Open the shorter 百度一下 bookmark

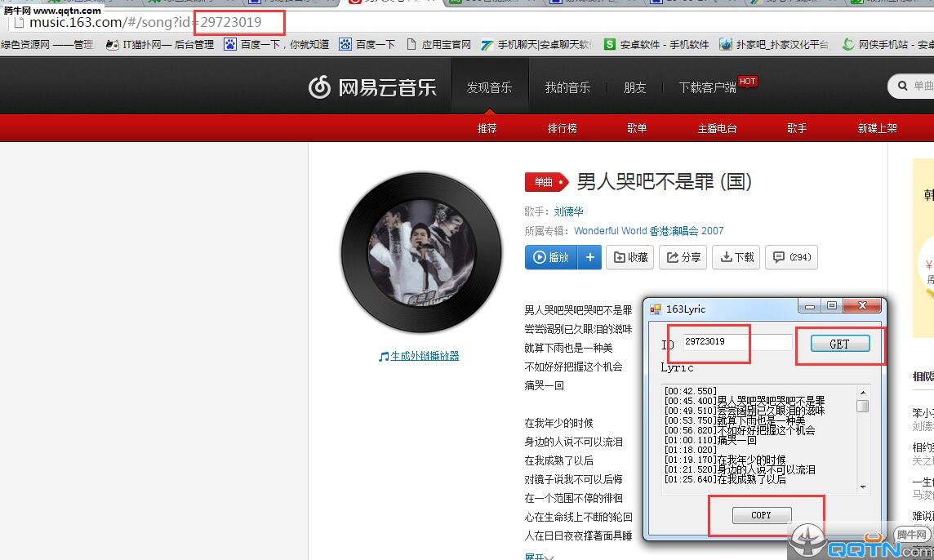coord(367,45)
